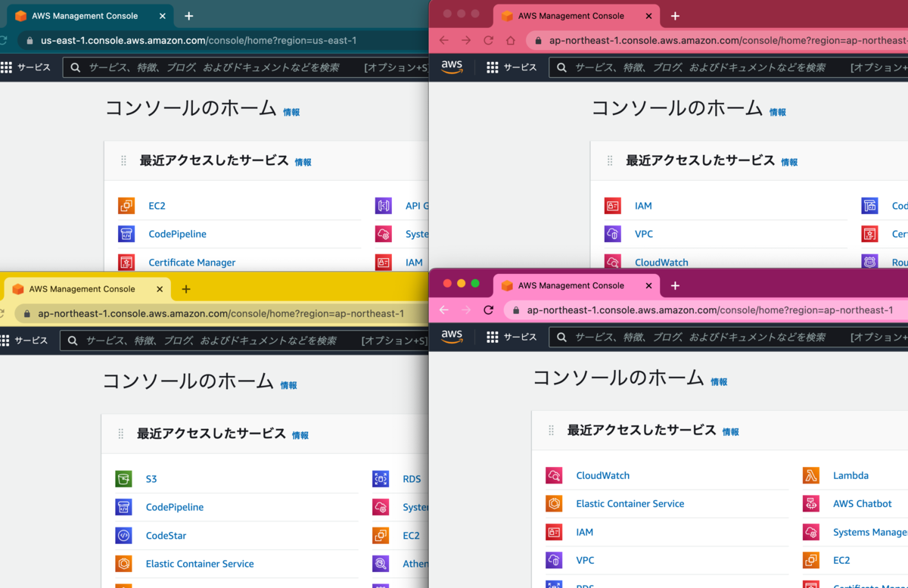Open EC2 icon in the teal us-east-1 window
Image resolution: width=908 pixels, height=588 pixels.
126,206
